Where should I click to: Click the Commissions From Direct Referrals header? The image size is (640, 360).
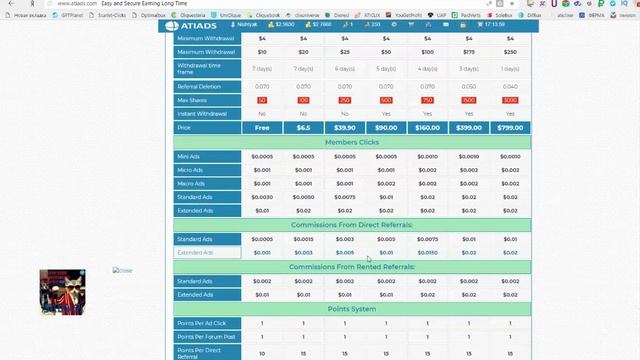point(352,225)
